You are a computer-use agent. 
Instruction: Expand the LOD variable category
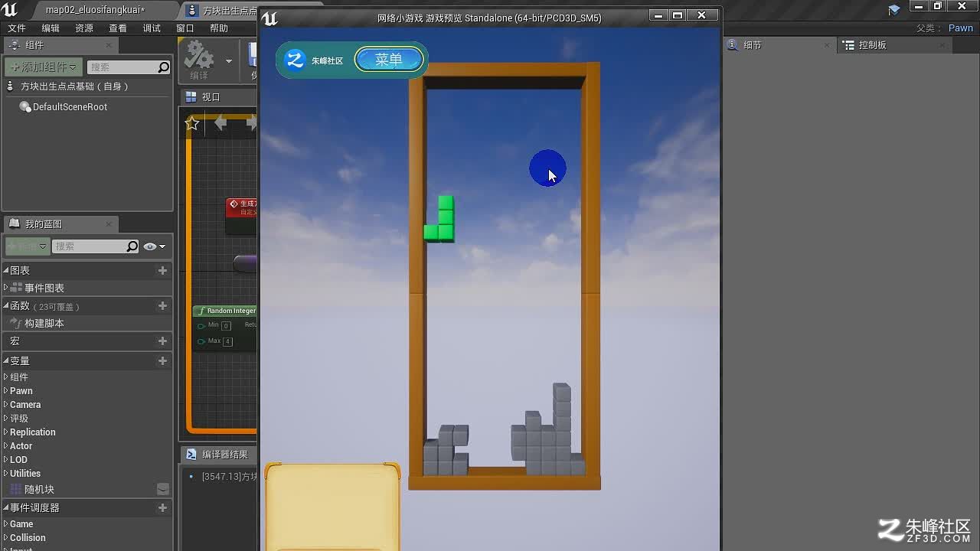click(x=6, y=460)
